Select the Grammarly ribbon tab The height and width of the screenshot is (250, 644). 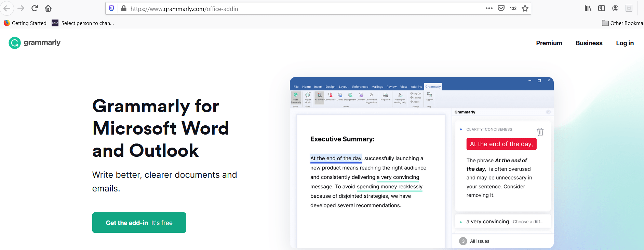tap(433, 87)
